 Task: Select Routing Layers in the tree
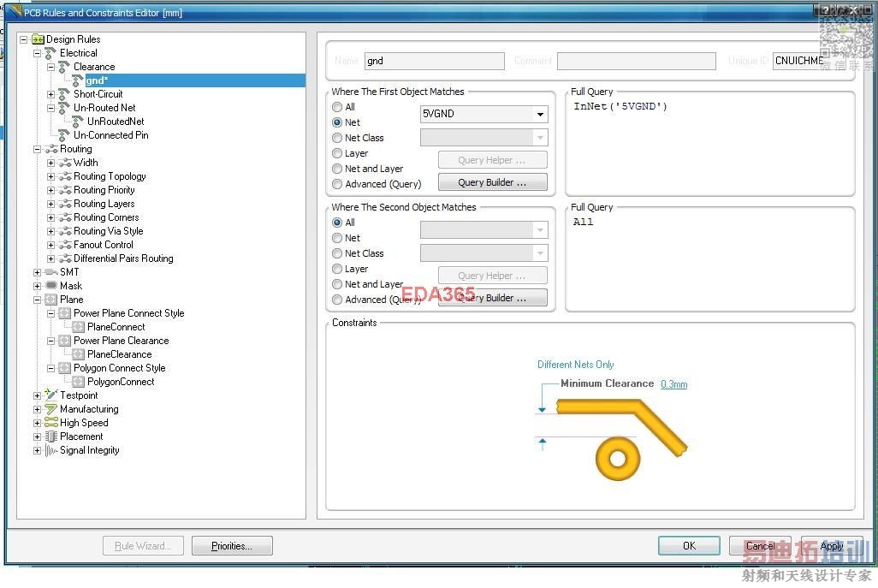[x=104, y=204]
